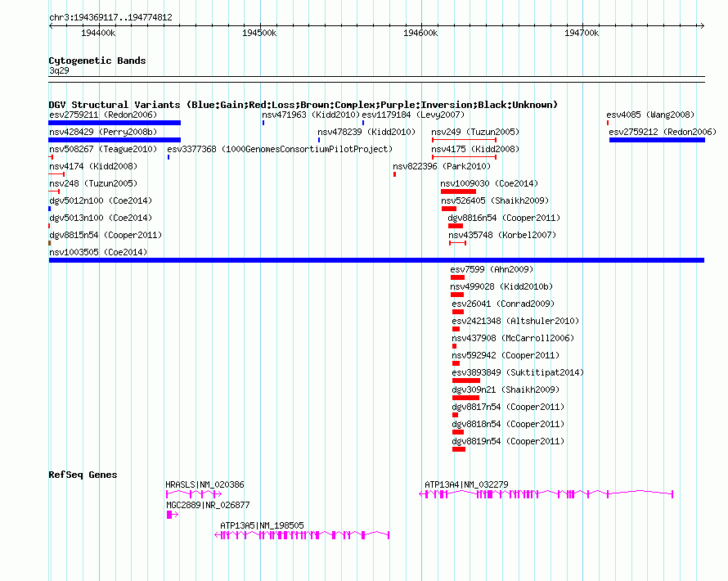
Task: Open nsv592942 (Cooper2011) variant
Action: click(506, 355)
